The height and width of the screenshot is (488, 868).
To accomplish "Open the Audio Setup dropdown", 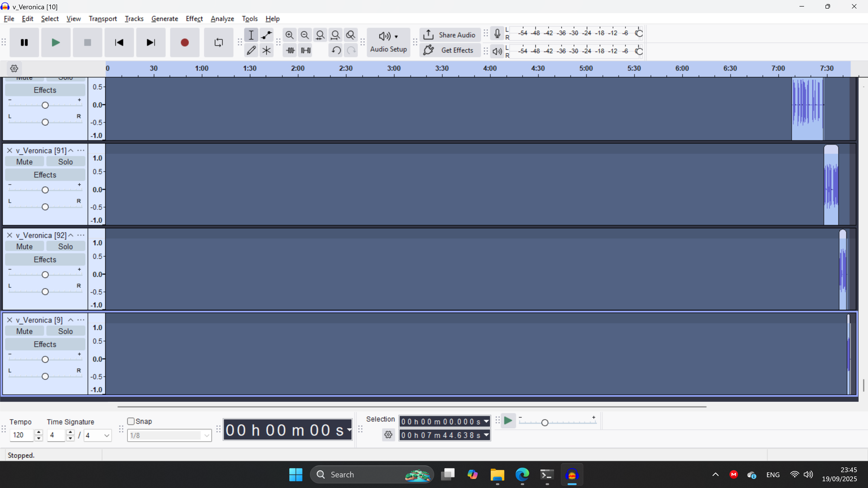I will click(x=388, y=42).
